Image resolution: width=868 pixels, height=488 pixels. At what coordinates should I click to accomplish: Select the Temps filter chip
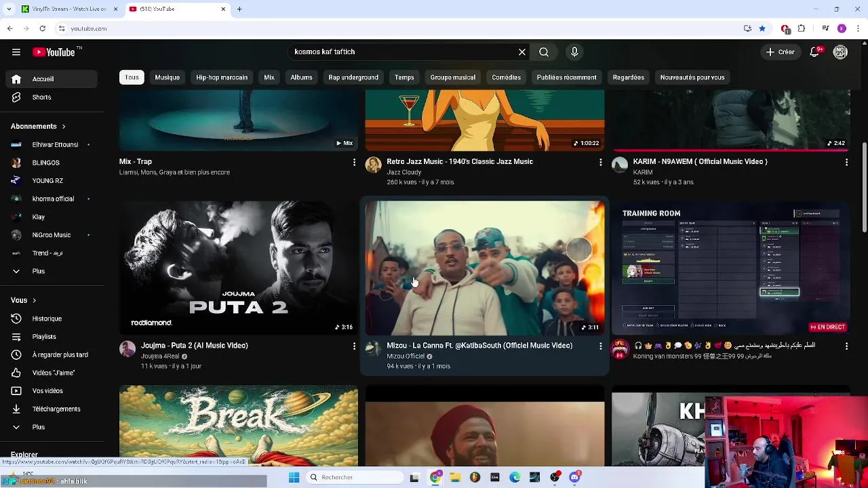click(x=404, y=77)
